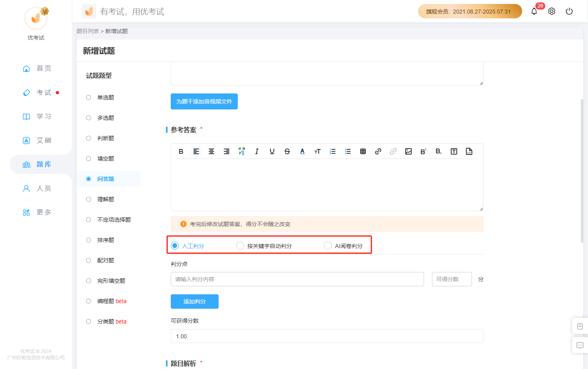
Task: Click the text box icon
Action: 454,151
